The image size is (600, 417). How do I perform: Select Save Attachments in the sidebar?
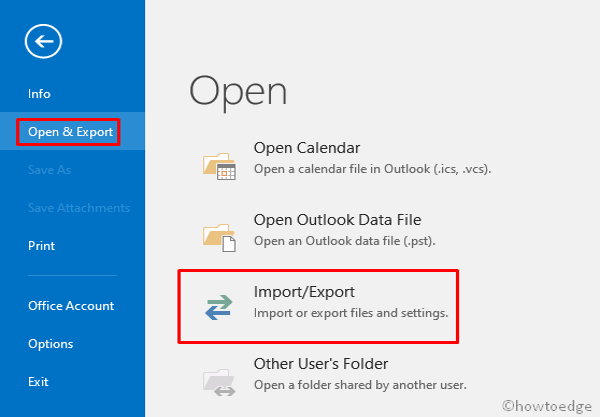(79, 208)
